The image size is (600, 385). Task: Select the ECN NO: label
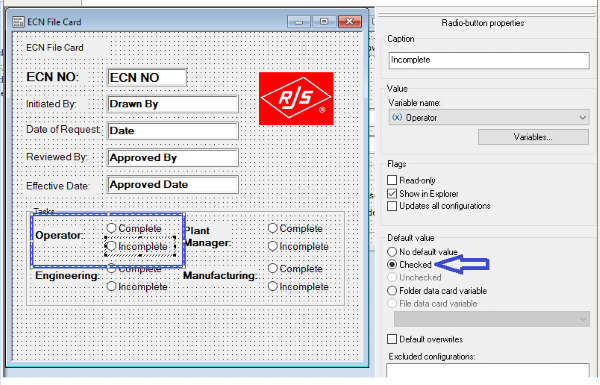click(x=52, y=77)
